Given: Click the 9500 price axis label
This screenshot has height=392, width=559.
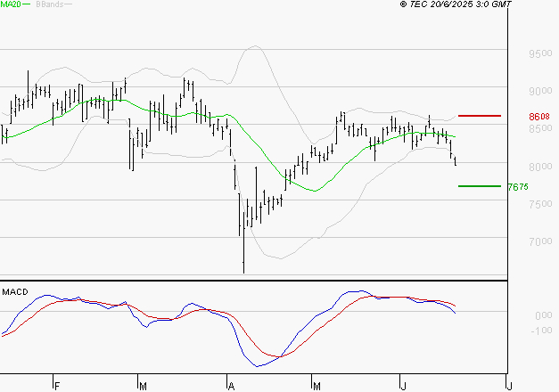Looking at the screenshot, I should tap(538, 53).
